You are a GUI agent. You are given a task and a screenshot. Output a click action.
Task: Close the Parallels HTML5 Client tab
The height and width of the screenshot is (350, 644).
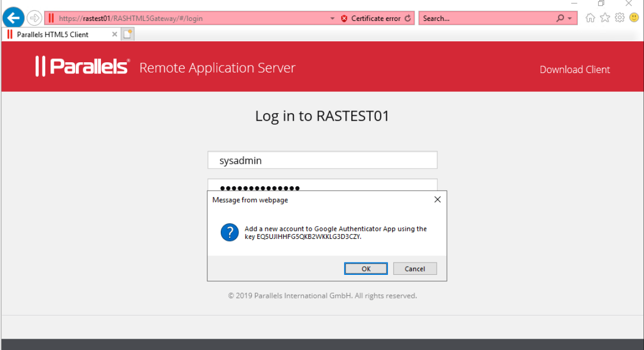(114, 34)
